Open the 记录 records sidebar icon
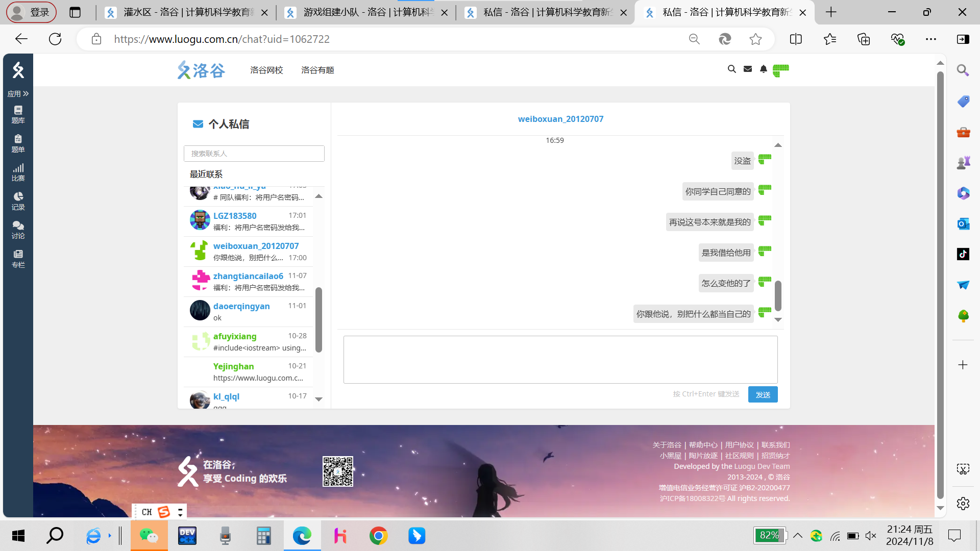The width and height of the screenshot is (980, 551). click(x=18, y=201)
